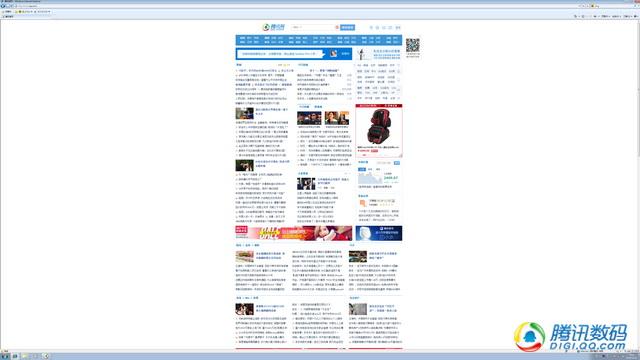
Task: Click the Tencent penguin logo in page header
Action: [x=273, y=27]
